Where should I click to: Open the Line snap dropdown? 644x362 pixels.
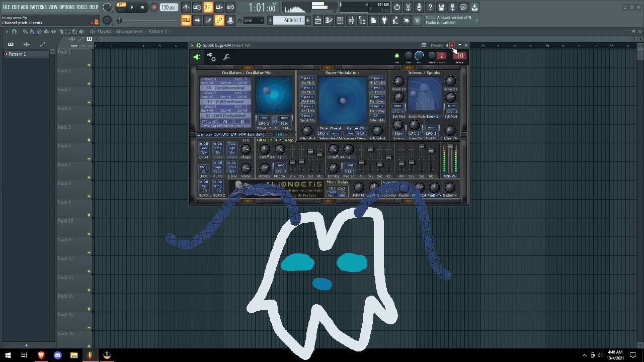click(x=253, y=21)
